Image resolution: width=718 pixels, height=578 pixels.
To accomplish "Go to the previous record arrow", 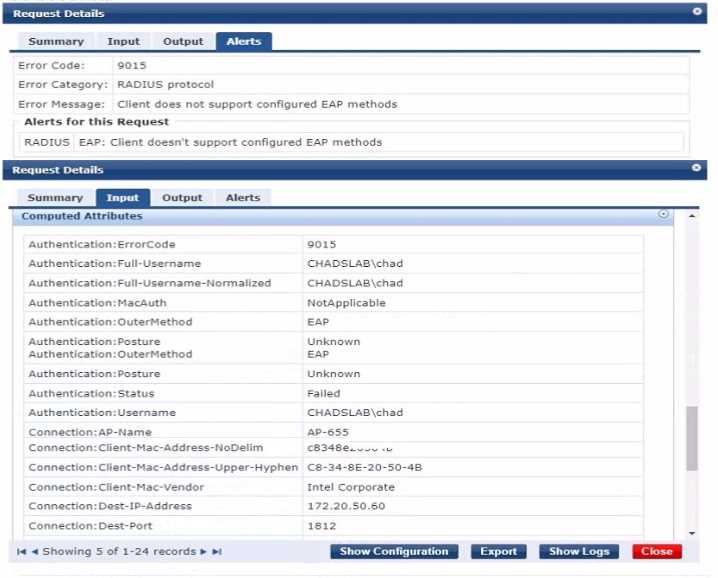I will coord(35,552).
